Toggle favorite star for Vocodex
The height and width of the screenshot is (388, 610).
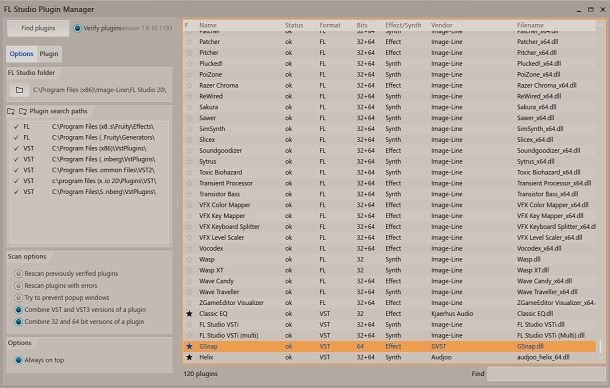(189, 248)
